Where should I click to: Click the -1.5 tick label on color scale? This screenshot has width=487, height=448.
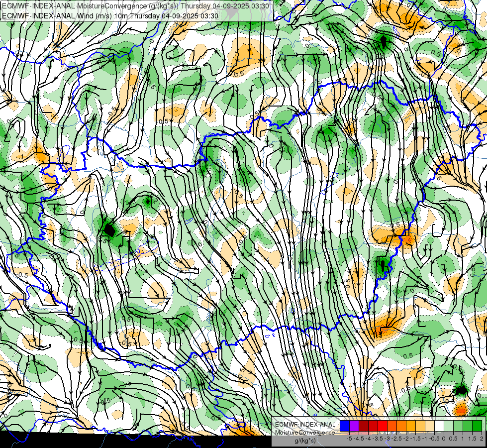coord(415,439)
